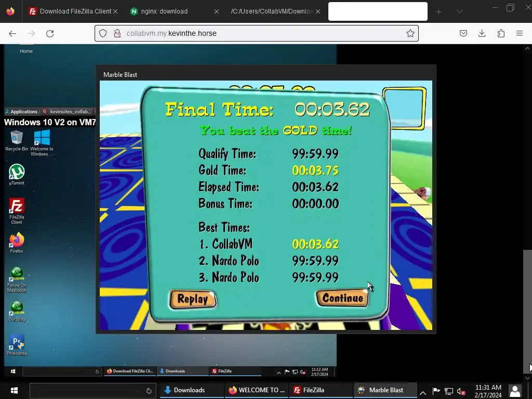Click the browser forward arrow
Screen dimensions: 532x399
pos(31,33)
